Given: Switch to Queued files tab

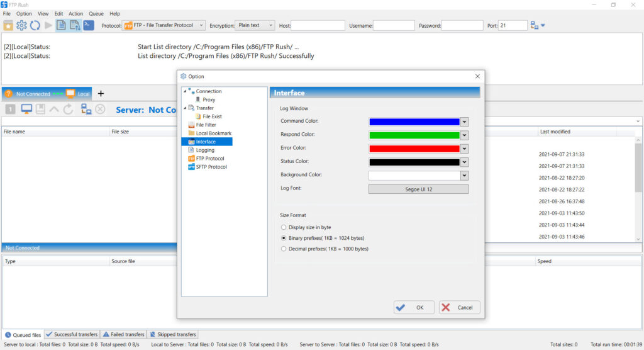Looking at the screenshot, I should (x=23, y=335).
